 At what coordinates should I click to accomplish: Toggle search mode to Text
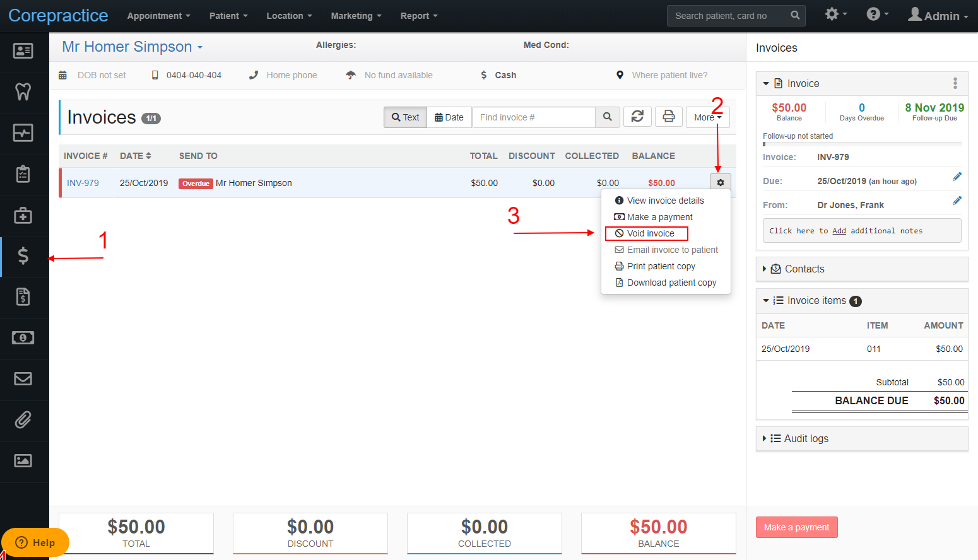click(405, 117)
